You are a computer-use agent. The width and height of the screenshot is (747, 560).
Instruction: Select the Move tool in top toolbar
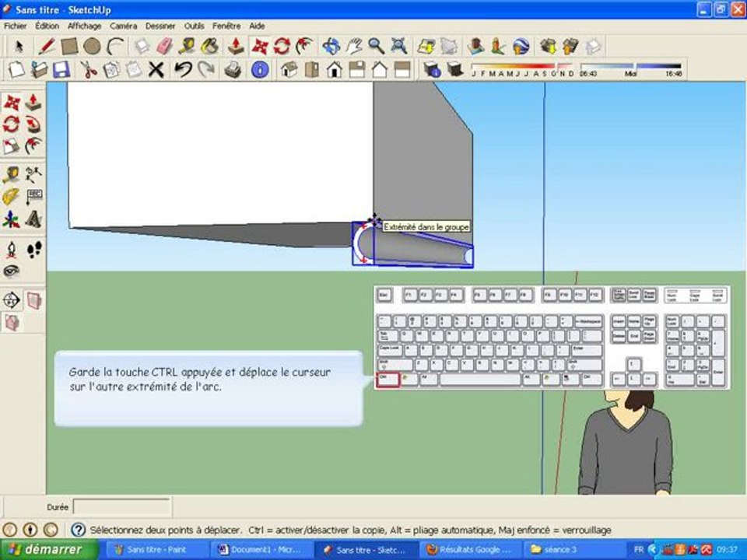tap(260, 47)
